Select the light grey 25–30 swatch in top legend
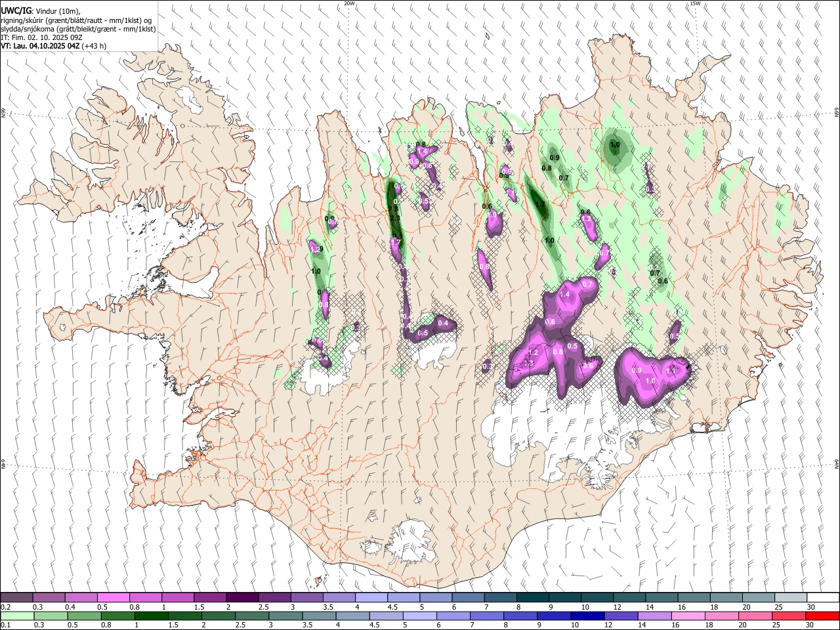This screenshot has height=630, width=840. click(x=791, y=597)
